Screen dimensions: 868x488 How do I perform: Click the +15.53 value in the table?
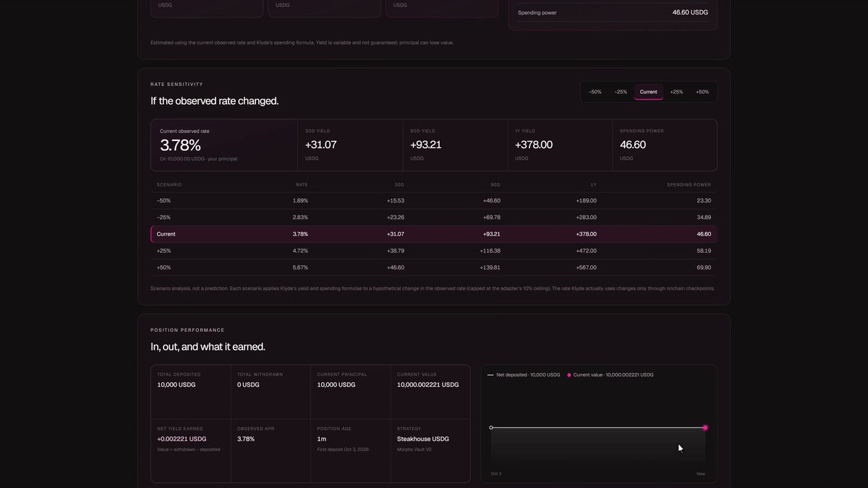pos(395,201)
